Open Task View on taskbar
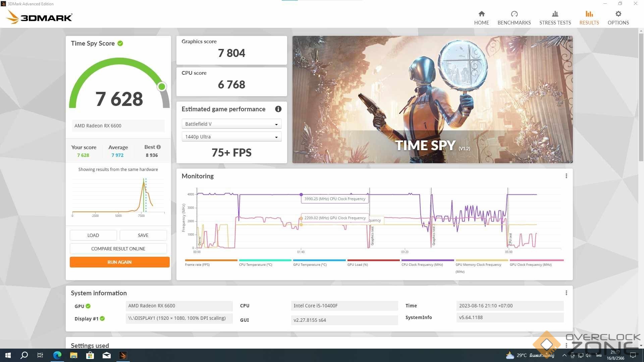The width and height of the screenshot is (644, 362). (40, 355)
